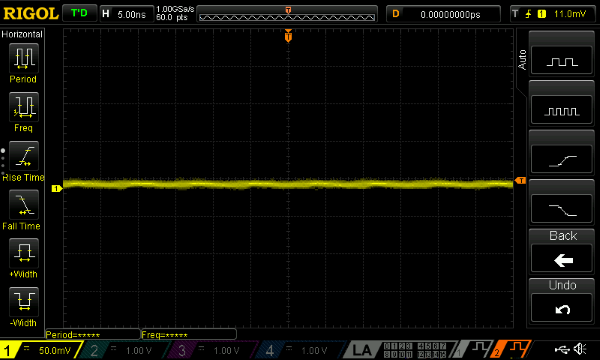Open the H 5.00ns timebase setting
The image size is (600, 360).
point(127,14)
